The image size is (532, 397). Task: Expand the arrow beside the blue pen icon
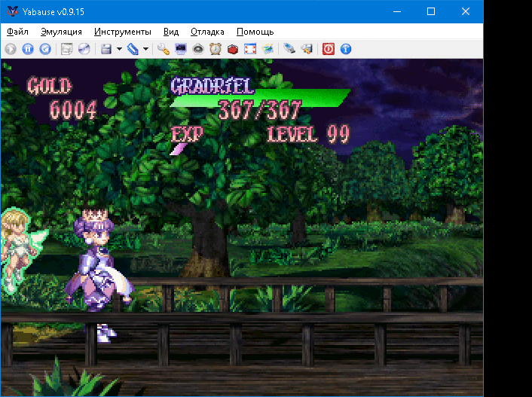click(x=145, y=49)
